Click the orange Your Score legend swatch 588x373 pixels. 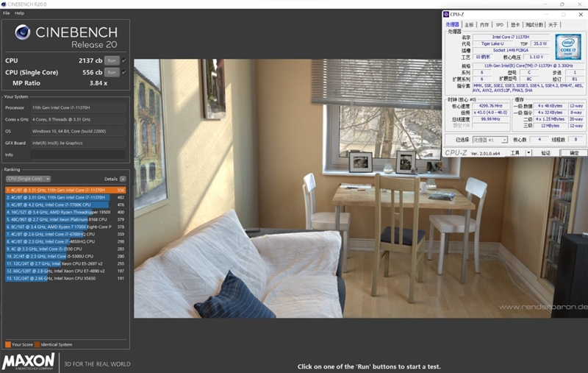(8, 344)
